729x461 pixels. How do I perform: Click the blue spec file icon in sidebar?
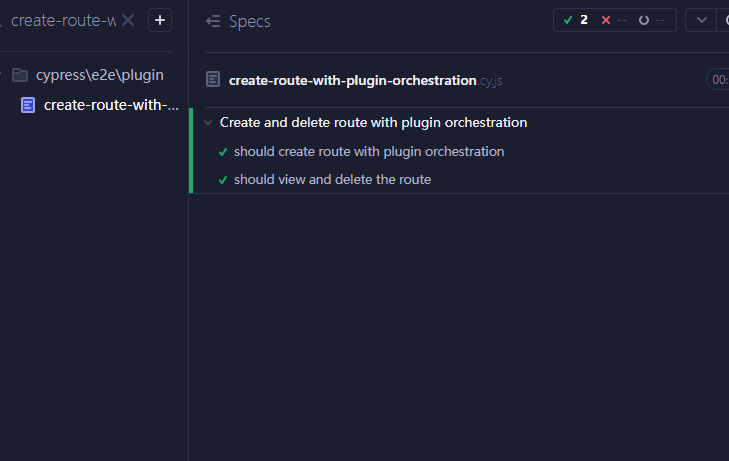28,105
